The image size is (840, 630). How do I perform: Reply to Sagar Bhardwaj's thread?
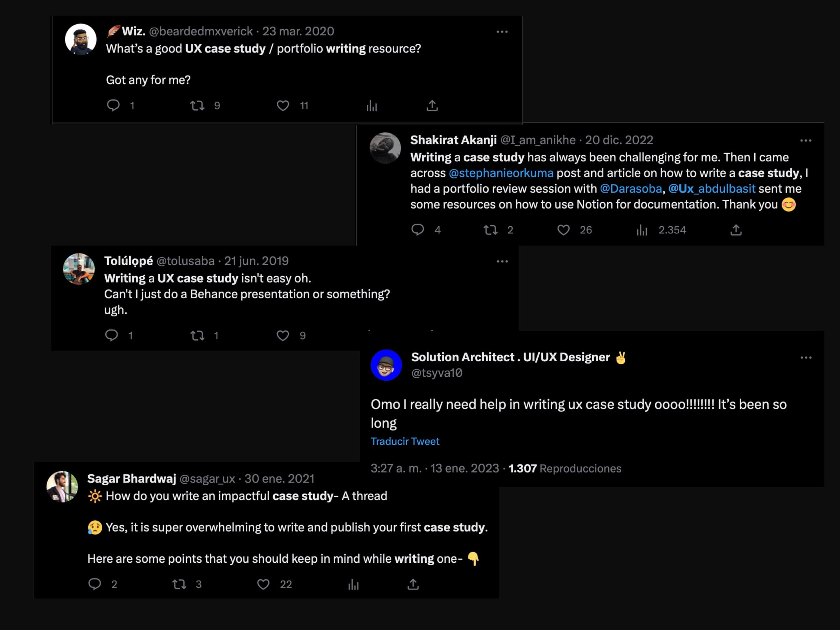pos(94,584)
